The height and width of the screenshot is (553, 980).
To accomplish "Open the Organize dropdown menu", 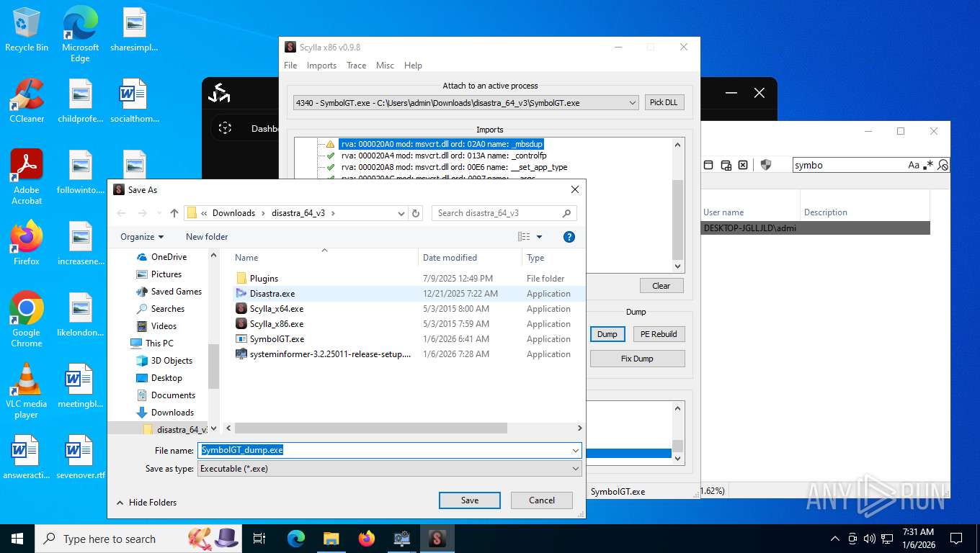I will [x=142, y=237].
